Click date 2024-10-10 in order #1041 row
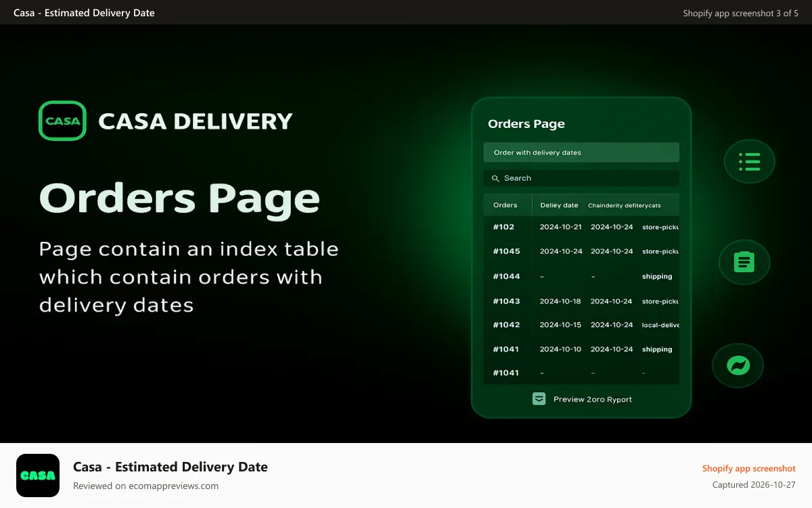This screenshot has height=508, width=812. 560,350
